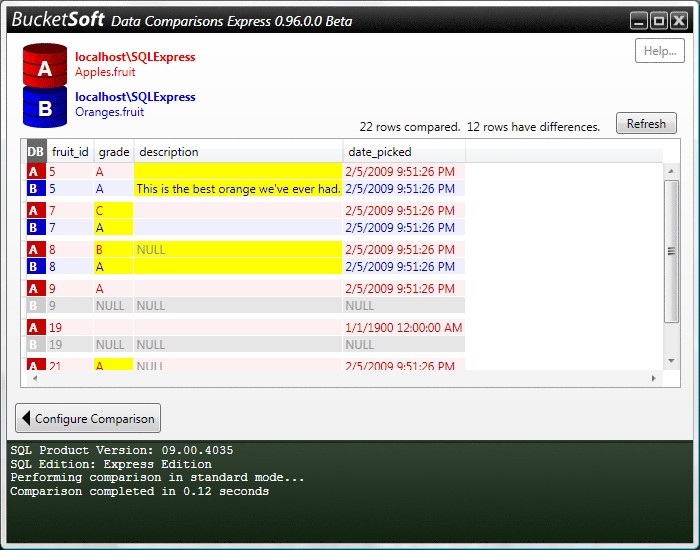700x550 pixels.
Task: Select the highlighted grade C cell for fruit 7
Action: [113, 210]
